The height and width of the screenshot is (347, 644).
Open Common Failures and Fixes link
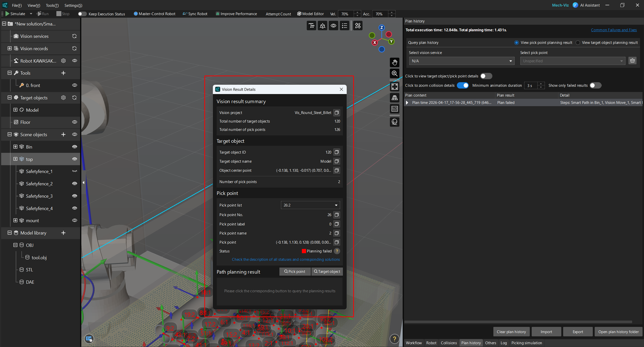(614, 30)
